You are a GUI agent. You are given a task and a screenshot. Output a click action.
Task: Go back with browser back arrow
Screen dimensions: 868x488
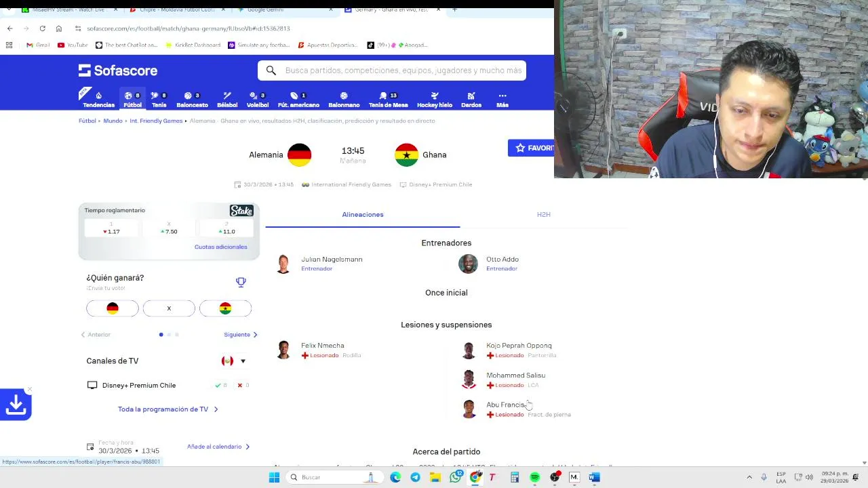pyautogui.click(x=9, y=28)
